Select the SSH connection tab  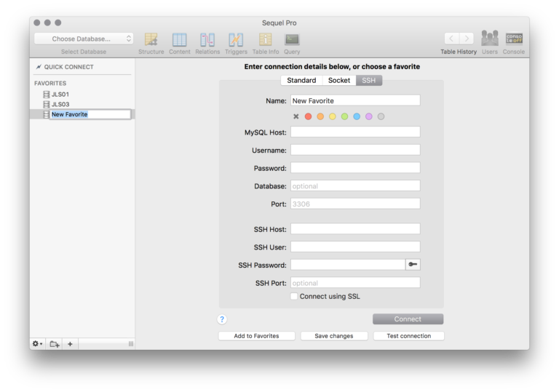click(369, 80)
